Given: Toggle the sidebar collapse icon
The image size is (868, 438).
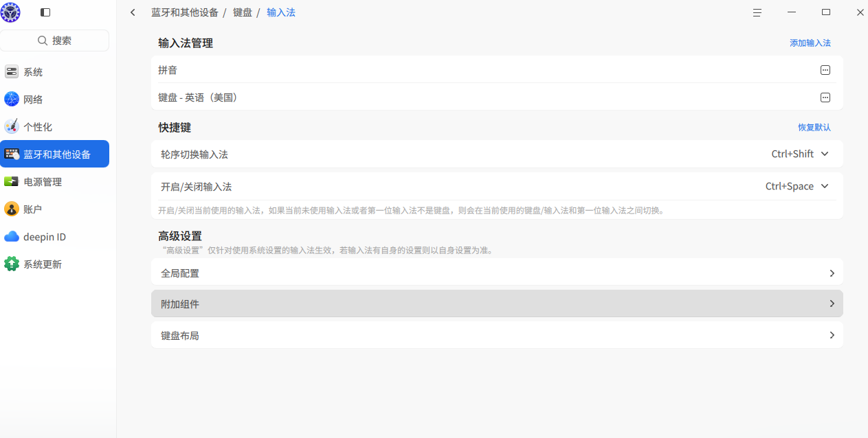Looking at the screenshot, I should [45, 12].
